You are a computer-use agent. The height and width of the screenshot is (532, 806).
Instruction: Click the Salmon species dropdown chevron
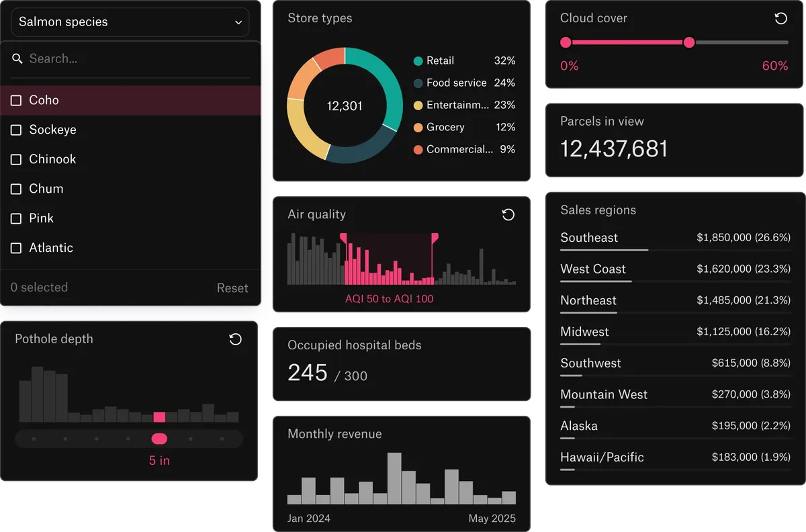[238, 22]
